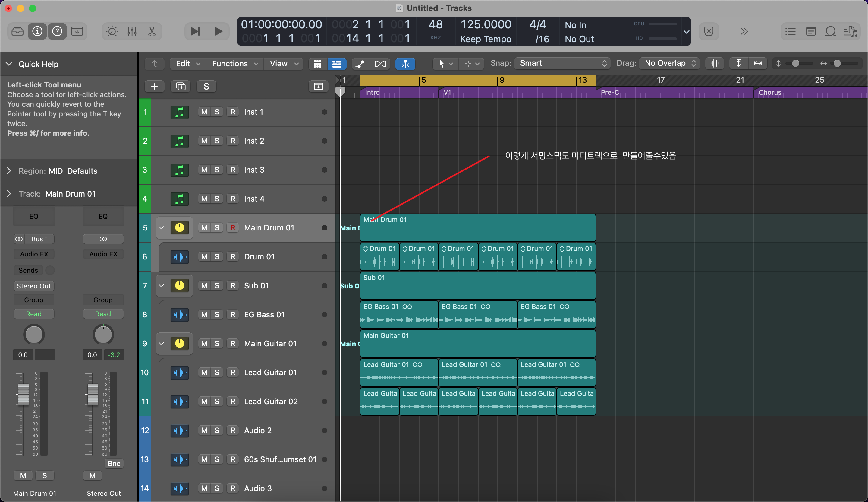Open the Functions menu
The image size is (868, 502).
point(235,64)
